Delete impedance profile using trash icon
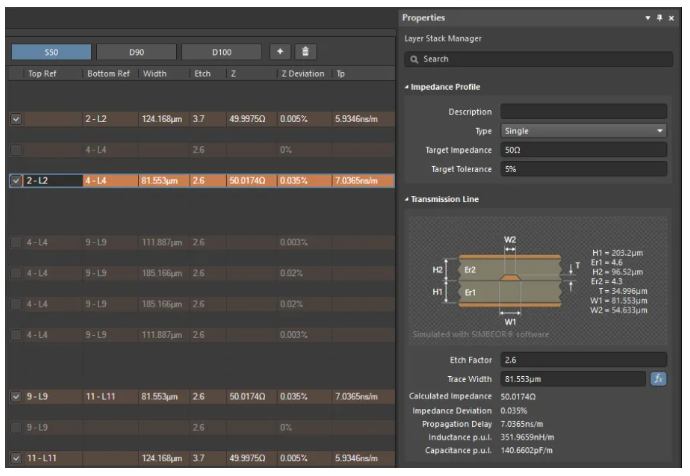Viewport: 690px width, 476px height. [306, 51]
